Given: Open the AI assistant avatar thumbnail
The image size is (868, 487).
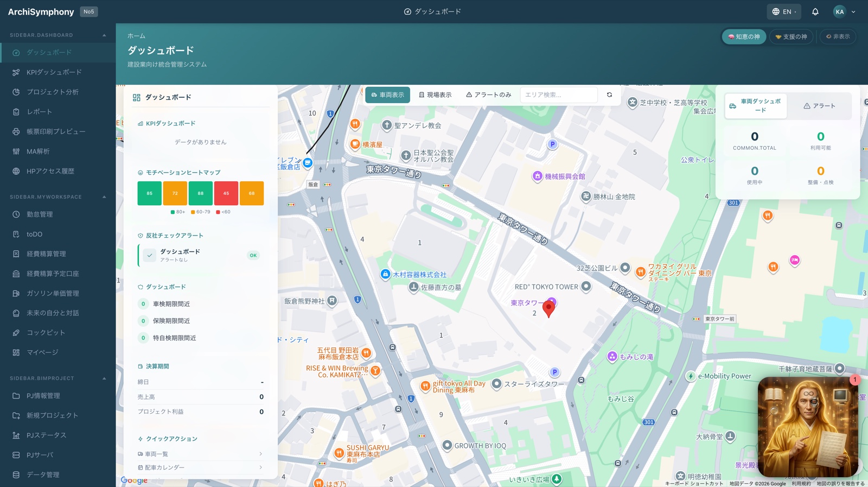Looking at the screenshot, I should pos(808,427).
